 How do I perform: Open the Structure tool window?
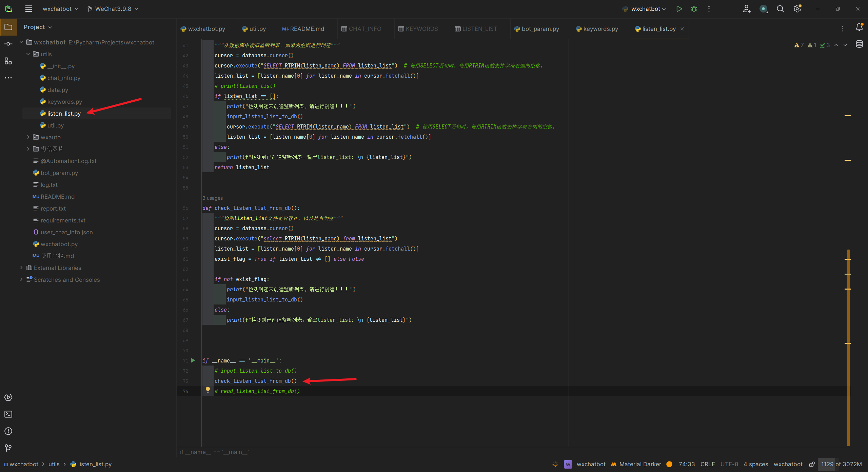[x=8, y=61]
